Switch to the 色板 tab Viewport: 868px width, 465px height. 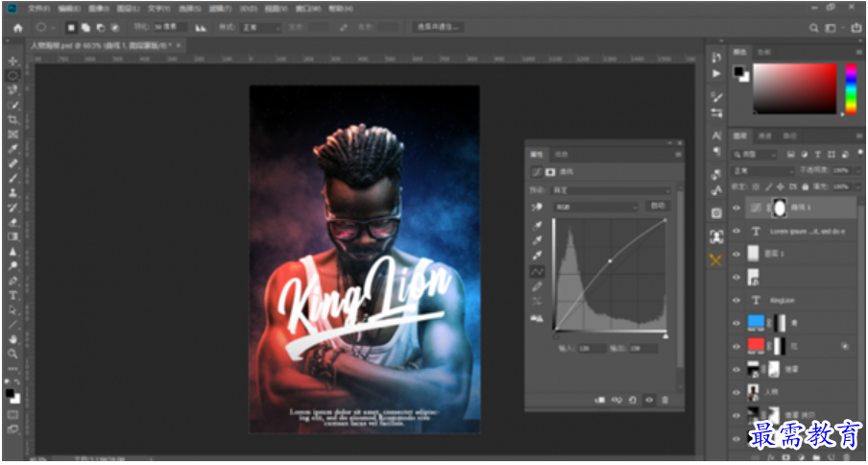764,52
